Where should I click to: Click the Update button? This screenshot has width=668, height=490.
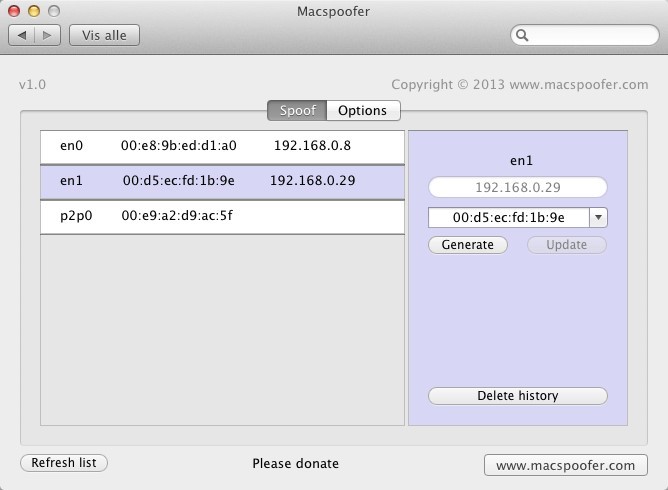[x=567, y=245]
